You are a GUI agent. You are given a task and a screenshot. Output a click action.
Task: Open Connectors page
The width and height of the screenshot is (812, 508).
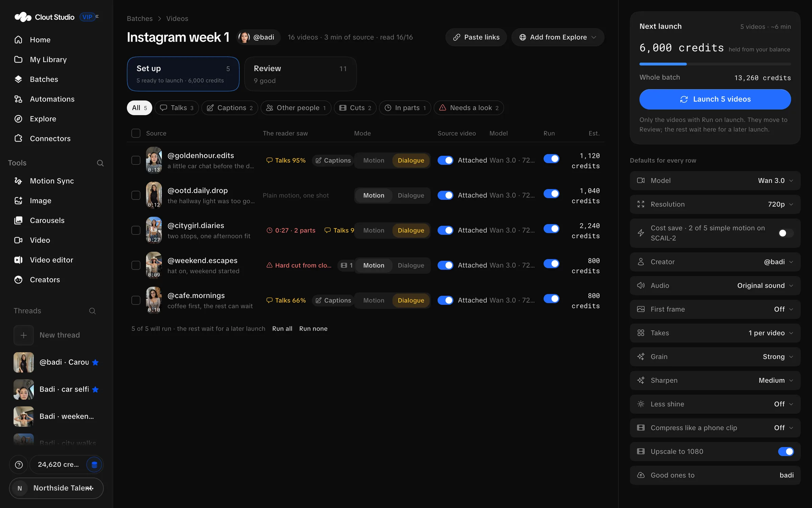coord(50,139)
